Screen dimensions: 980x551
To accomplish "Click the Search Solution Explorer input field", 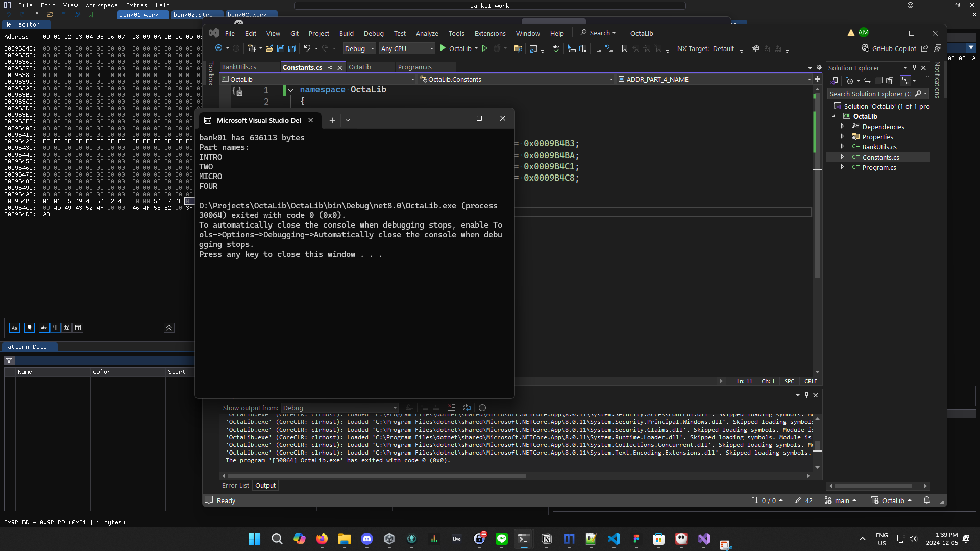I will pos(869,94).
